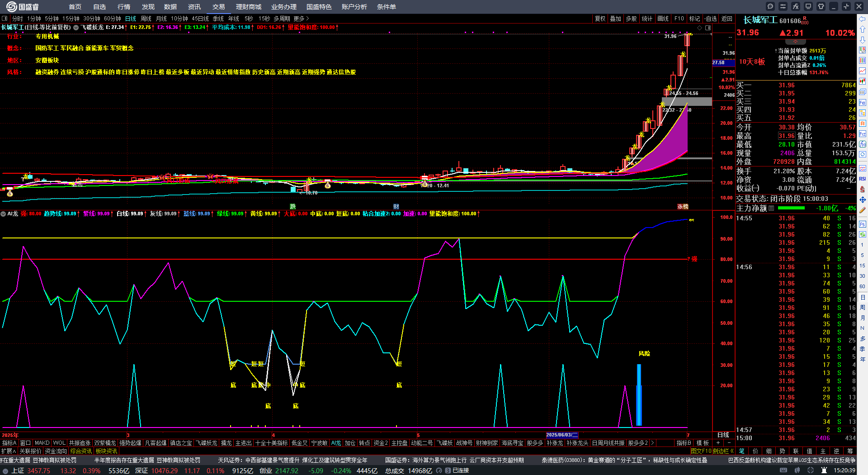The width and height of the screenshot is (868, 475).
Task: Click the 模板 template button
Action: click(703, 443)
